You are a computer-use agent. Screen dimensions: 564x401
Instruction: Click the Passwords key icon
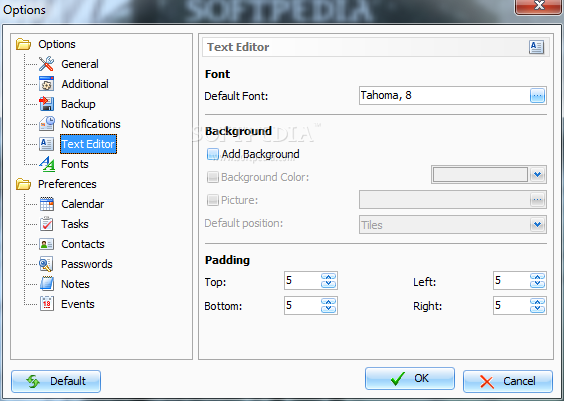pyautogui.click(x=46, y=264)
